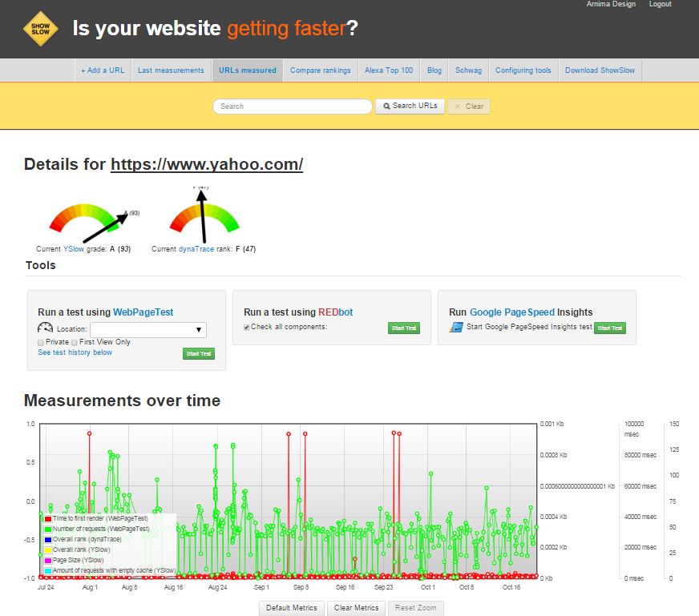
Task: Click the ShowSlow diamond logo
Action: 41,29
